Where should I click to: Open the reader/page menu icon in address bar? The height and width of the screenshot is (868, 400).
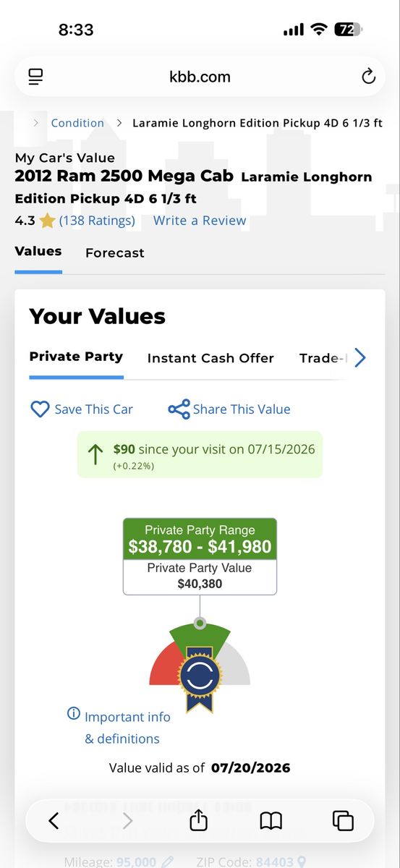35,77
